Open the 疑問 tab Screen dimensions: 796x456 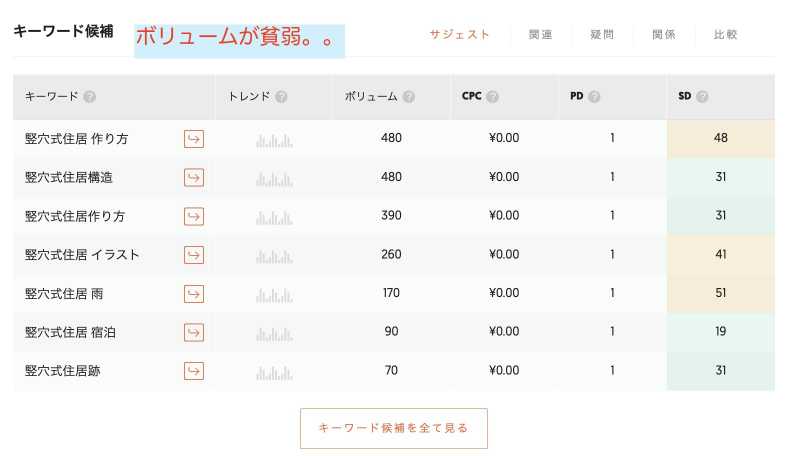pos(602,35)
